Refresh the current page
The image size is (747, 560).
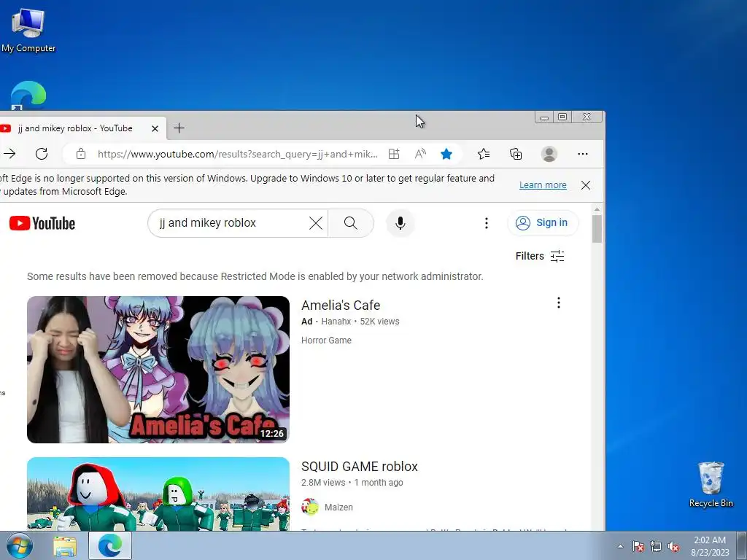point(42,154)
